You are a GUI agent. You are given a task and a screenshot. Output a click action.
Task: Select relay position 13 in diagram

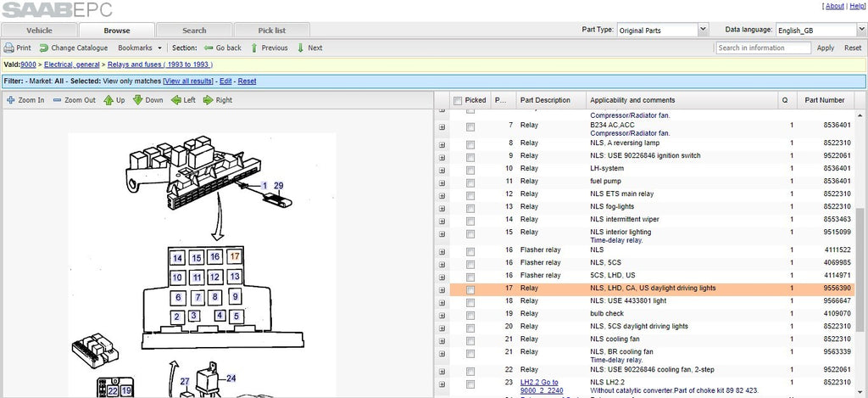click(x=235, y=276)
